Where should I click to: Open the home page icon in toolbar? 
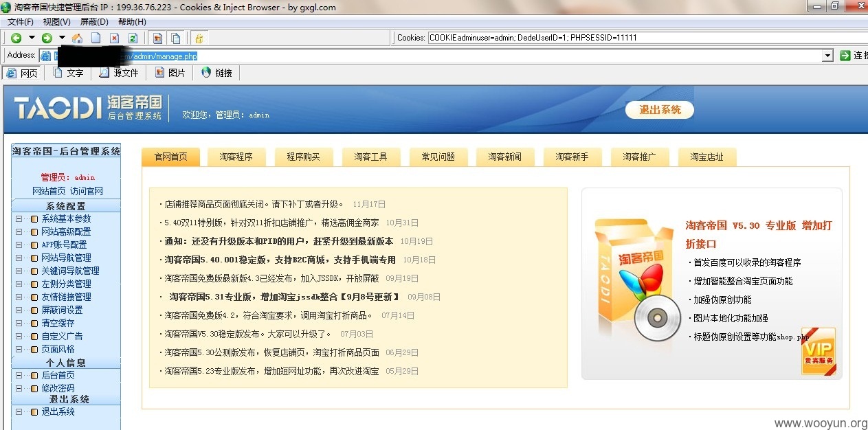[x=77, y=38]
